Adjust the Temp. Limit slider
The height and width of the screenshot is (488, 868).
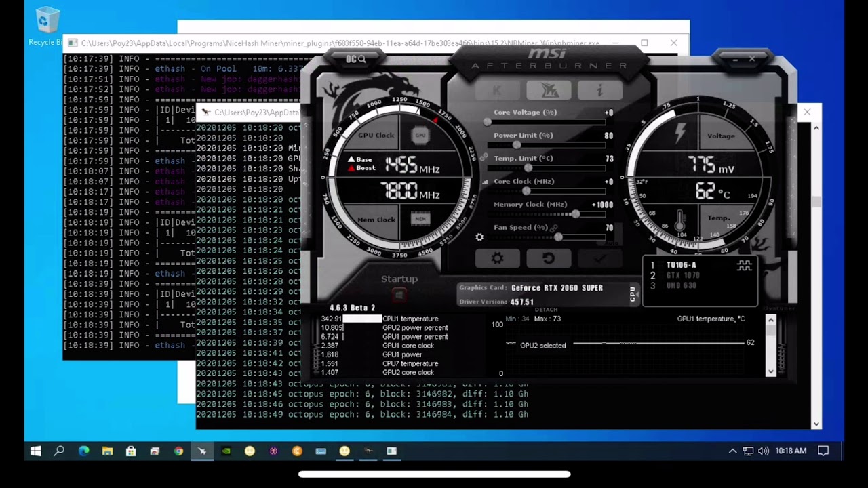click(547, 168)
